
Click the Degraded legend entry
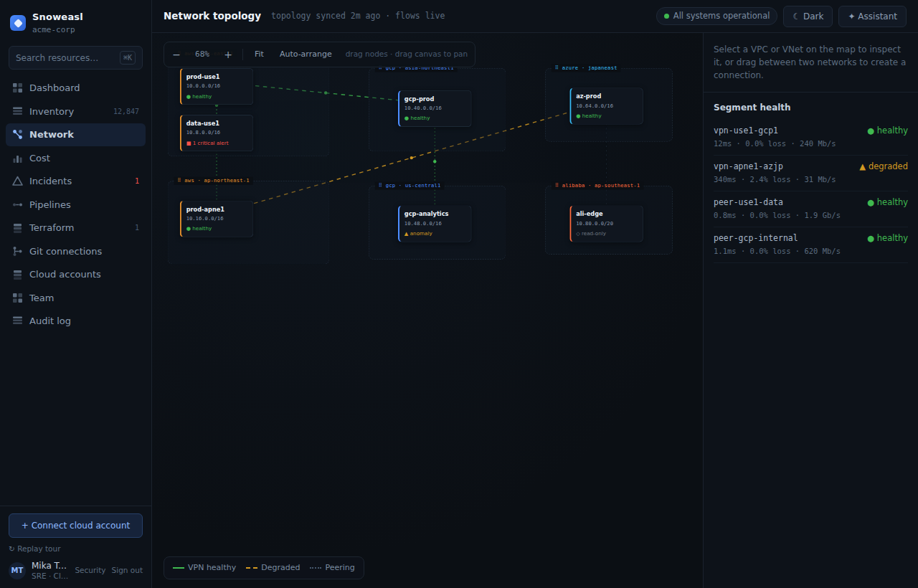click(x=273, y=568)
